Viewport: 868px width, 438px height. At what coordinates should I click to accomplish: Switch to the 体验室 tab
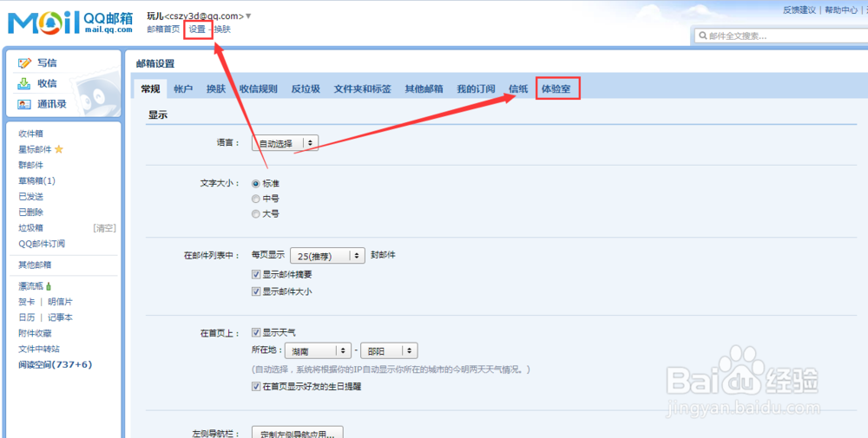(x=556, y=88)
